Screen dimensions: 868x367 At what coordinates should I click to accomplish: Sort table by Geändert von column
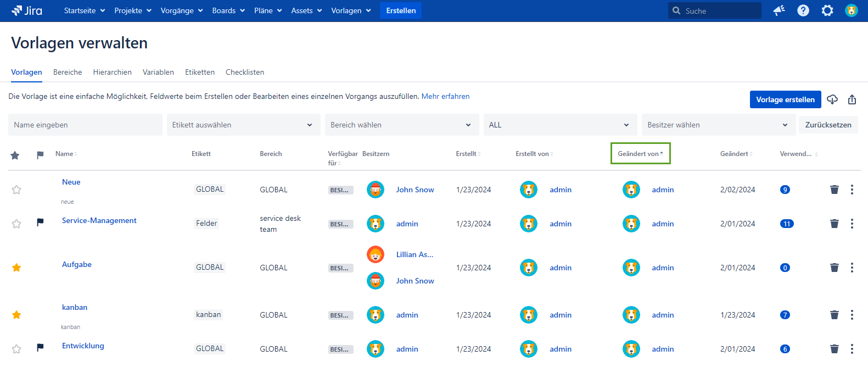[x=640, y=154]
